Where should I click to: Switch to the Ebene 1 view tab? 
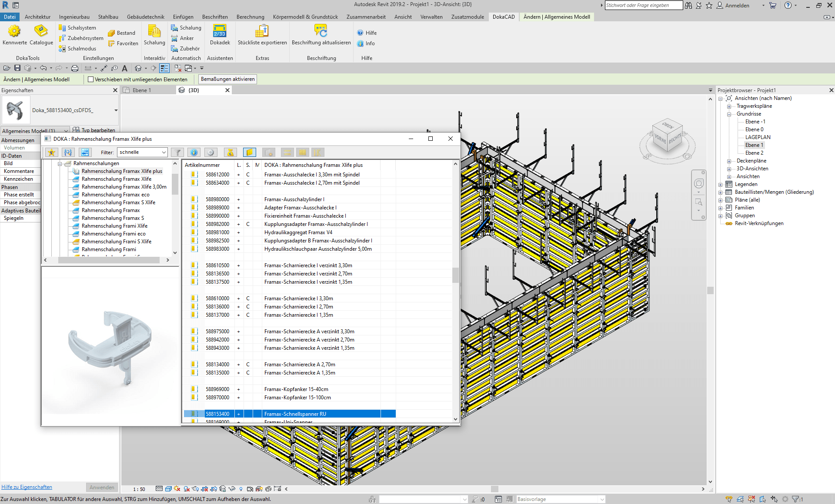coord(142,90)
